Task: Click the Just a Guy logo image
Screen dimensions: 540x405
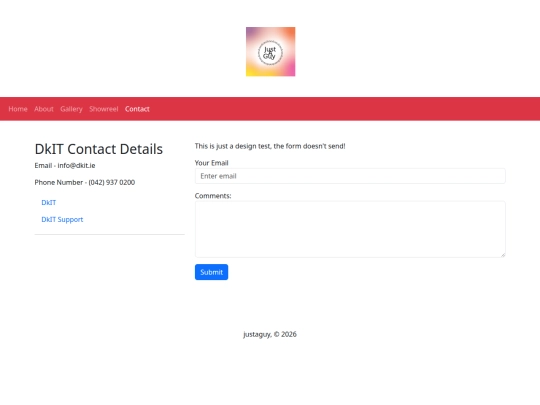Action: [270, 52]
